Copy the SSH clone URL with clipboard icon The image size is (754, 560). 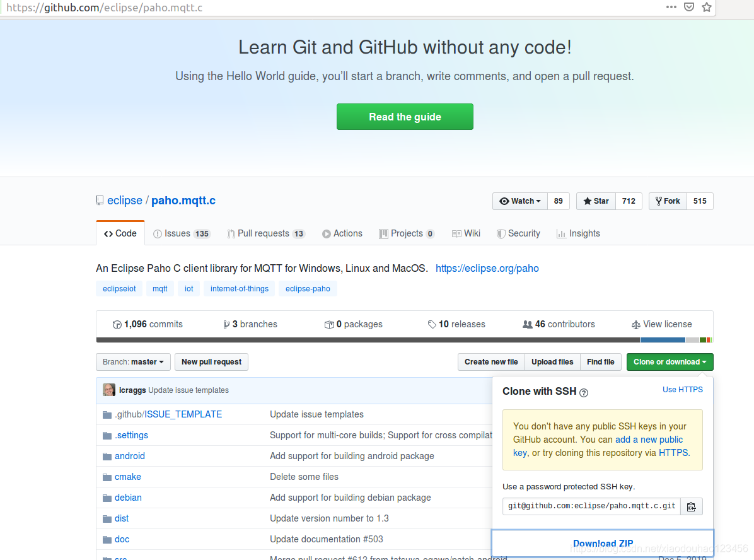pyautogui.click(x=692, y=506)
